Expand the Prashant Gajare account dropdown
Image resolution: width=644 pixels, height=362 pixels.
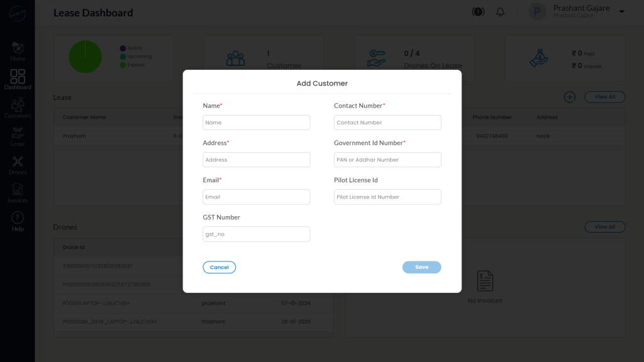click(x=622, y=11)
